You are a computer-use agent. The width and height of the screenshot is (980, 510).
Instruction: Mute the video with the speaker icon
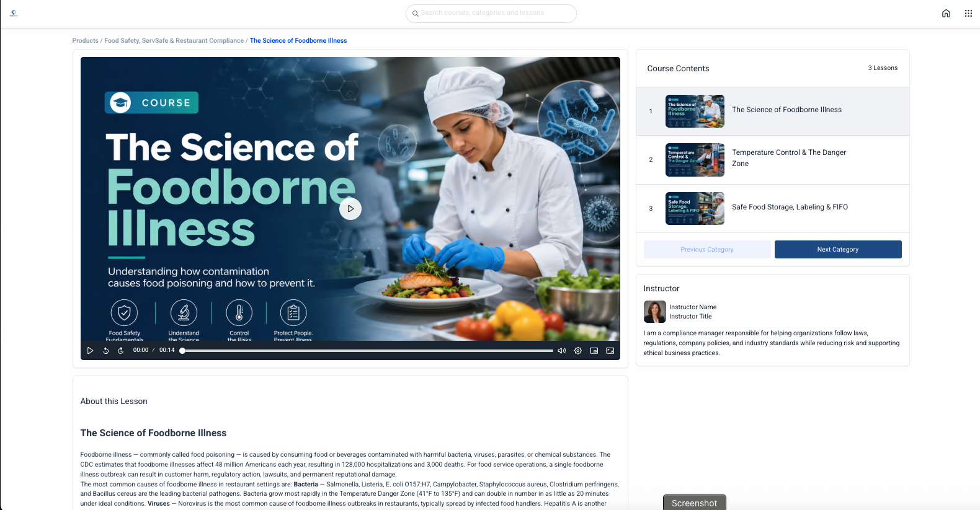(x=561, y=351)
